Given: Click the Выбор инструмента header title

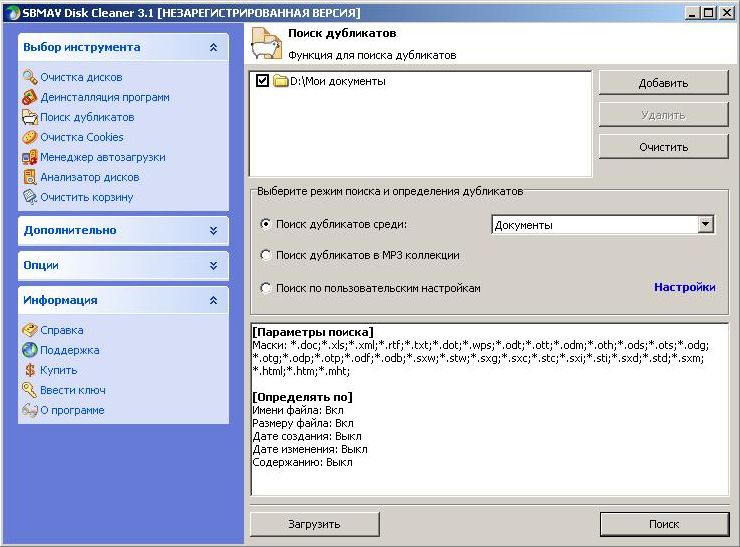Looking at the screenshot, I should 82,47.
